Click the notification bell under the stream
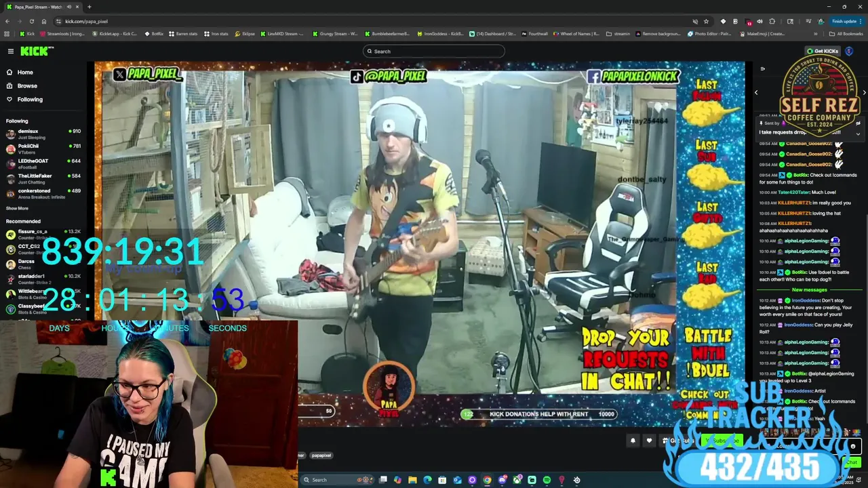This screenshot has height=488, width=868. 633,441
